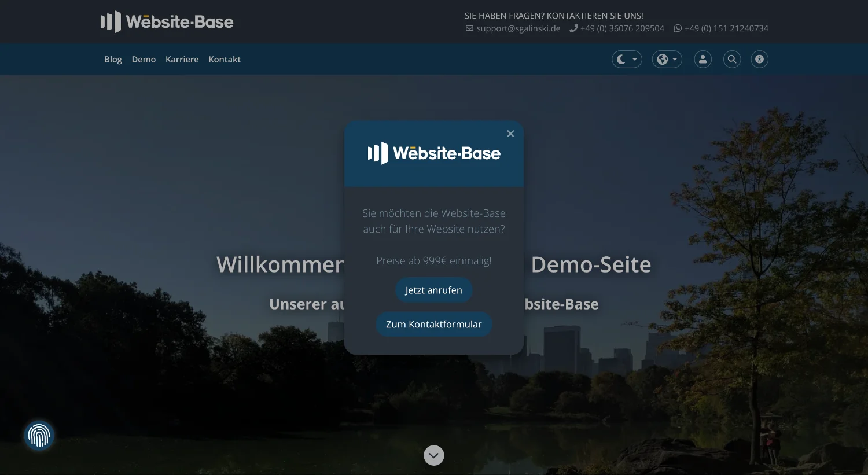Click the support@sgalinski.de email link
Screen dimensions: 868x475
click(x=518, y=28)
